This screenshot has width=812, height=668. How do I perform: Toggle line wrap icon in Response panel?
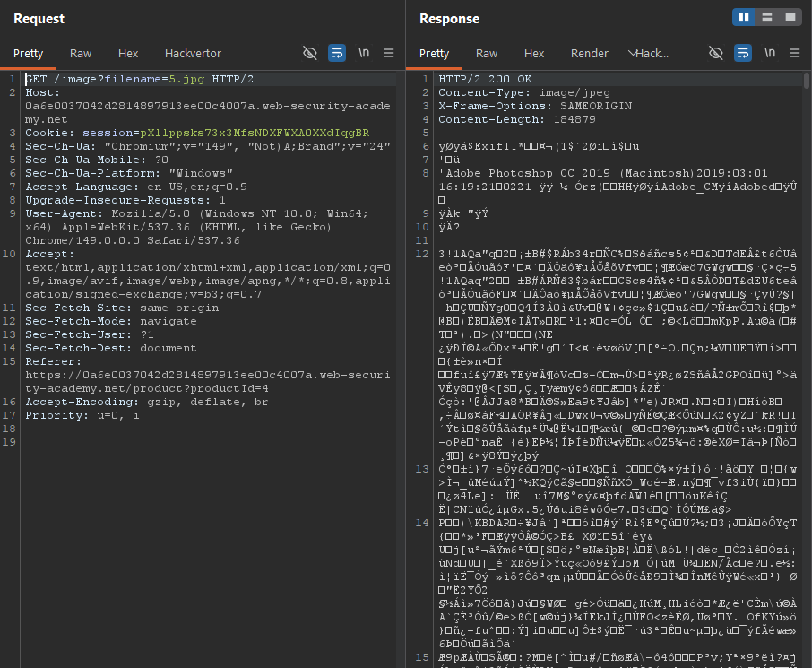coord(743,53)
